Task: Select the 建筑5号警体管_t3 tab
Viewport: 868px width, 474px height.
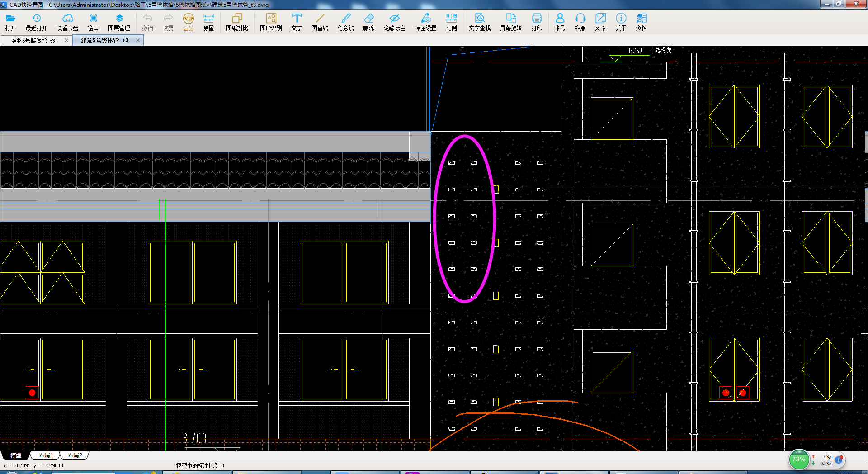Action: click(104, 41)
